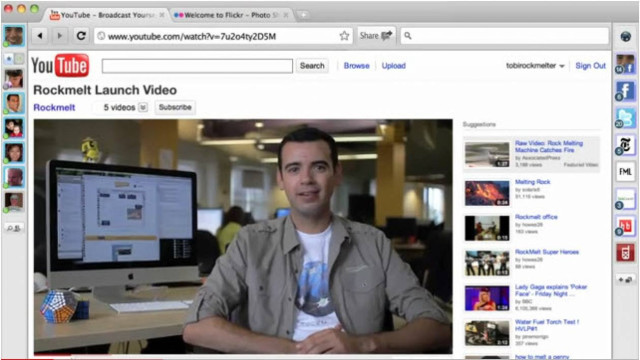This screenshot has height=360, width=640.
Task: Open the Facebook profile feed with photo
Action: pos(625,64)
